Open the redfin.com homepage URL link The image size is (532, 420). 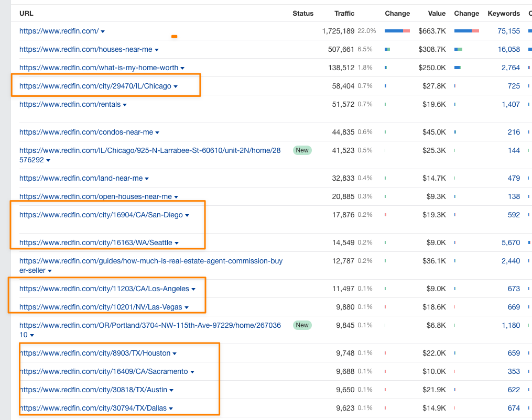[x=59, y=31]
